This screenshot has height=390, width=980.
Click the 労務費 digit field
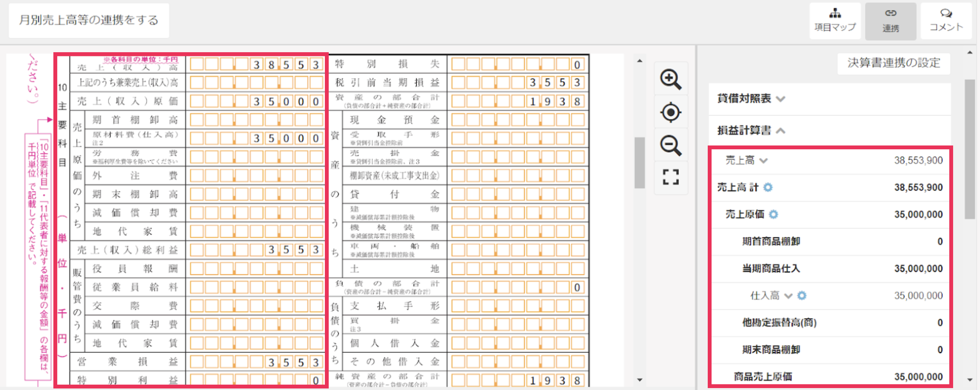(257, 157)
